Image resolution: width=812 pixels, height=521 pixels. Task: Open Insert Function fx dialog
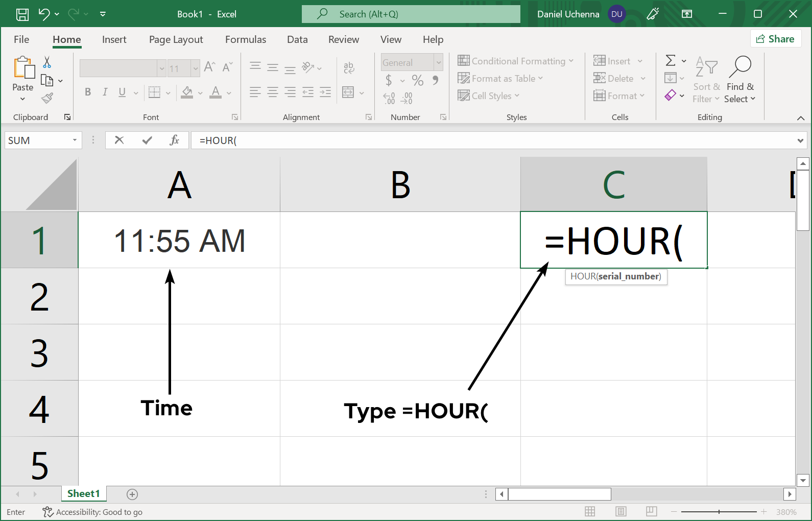pos(174,140)
